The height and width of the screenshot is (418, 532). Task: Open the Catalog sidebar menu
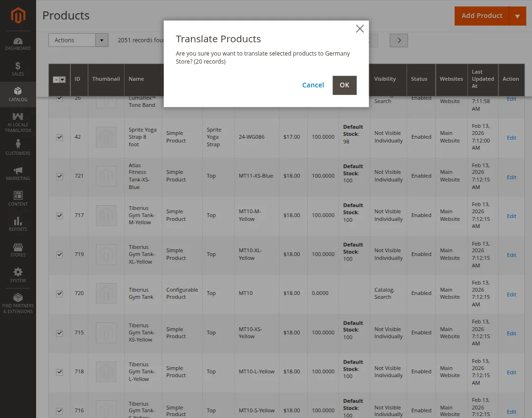click(18, 95)
